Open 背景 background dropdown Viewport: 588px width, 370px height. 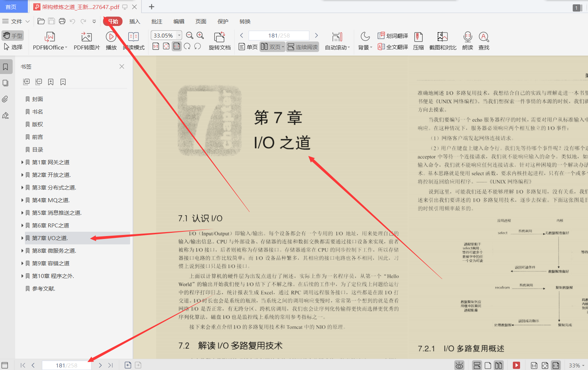click(x=365, y=42)
